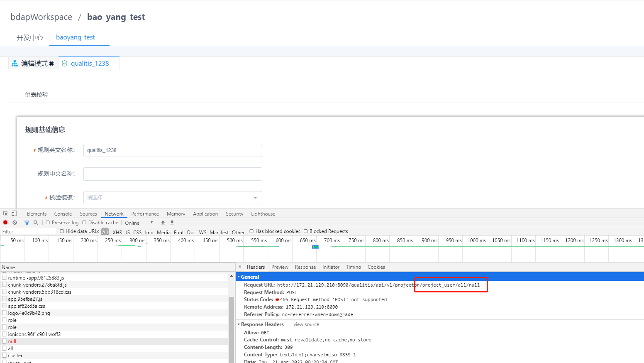Open the Application panel tab
The height and width of the screenshot is (363, 644).
pos(205,213)
